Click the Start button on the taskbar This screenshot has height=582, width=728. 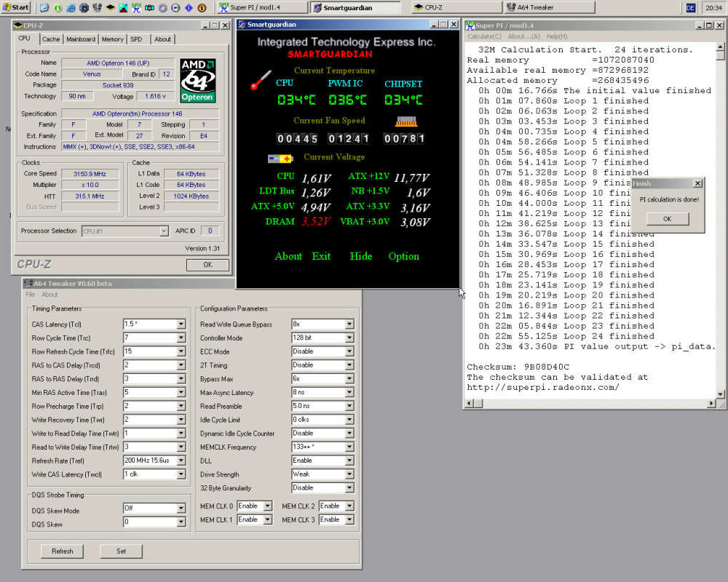click(15, 7)
